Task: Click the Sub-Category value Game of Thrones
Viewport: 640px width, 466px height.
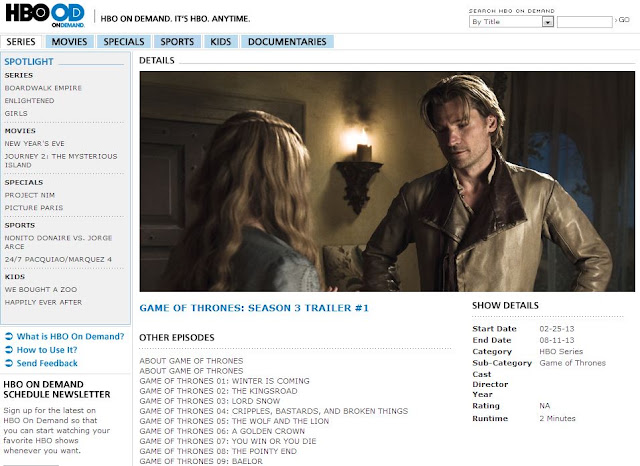Action: pyautogui.click(x=572, y=363)
